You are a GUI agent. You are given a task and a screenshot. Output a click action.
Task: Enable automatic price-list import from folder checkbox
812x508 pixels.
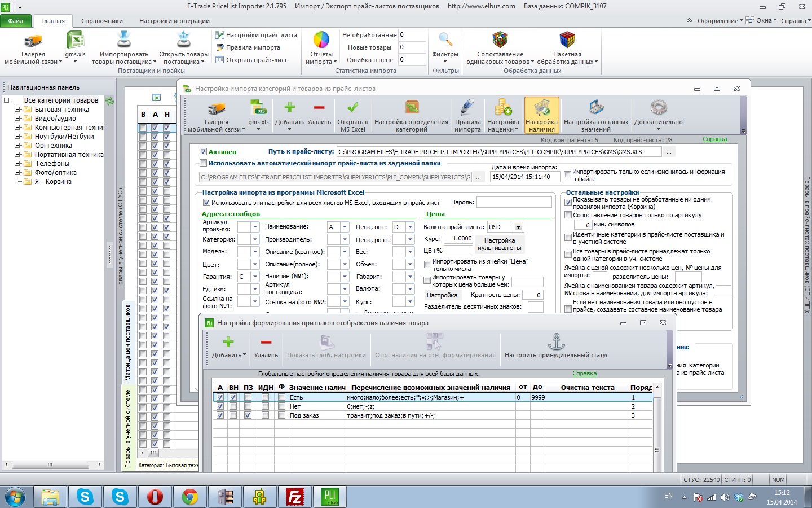coord(203,163)
